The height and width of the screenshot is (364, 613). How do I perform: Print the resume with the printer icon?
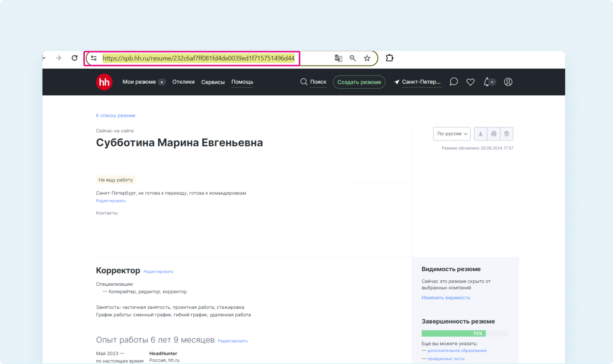pos(494,134)
